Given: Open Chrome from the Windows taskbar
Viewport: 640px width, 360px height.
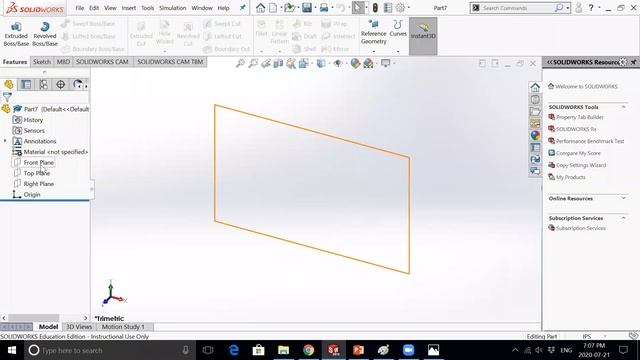Looking at the screenshot, I should point(309,350).
